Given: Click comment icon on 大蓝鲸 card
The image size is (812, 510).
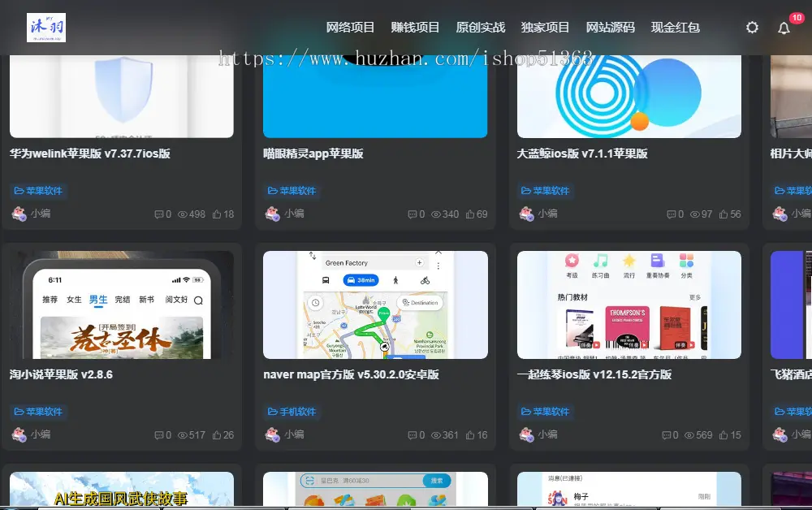Looking at the screenshot, I should click(x=672, y=214).
